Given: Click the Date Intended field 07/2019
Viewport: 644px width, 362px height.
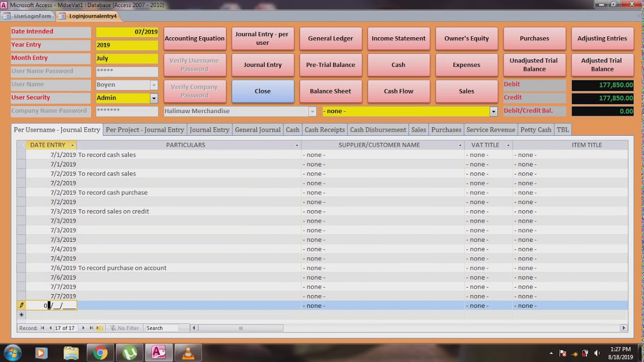Looking at the screenshot, I should coord(127,32).
